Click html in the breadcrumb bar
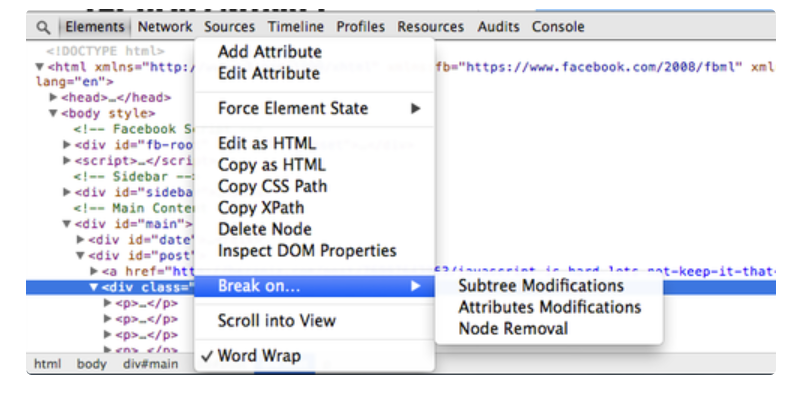The height and width of the screenshot is (394, 793). pyautogui.click(x=47, y=364)
